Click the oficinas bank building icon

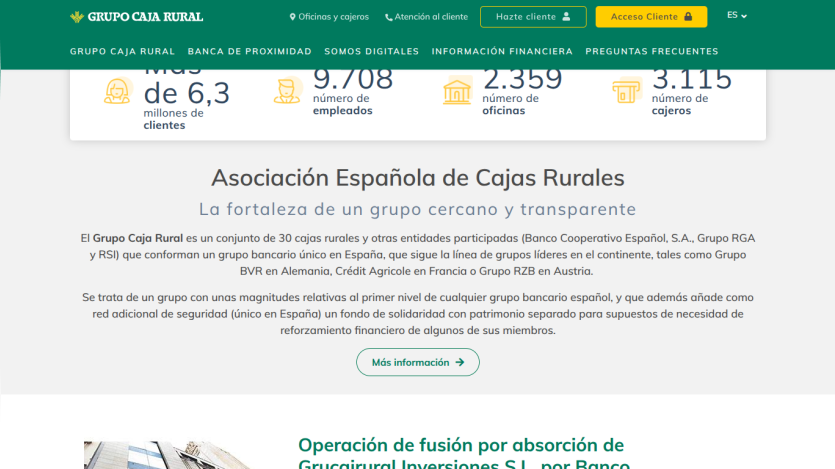(457, 90)
